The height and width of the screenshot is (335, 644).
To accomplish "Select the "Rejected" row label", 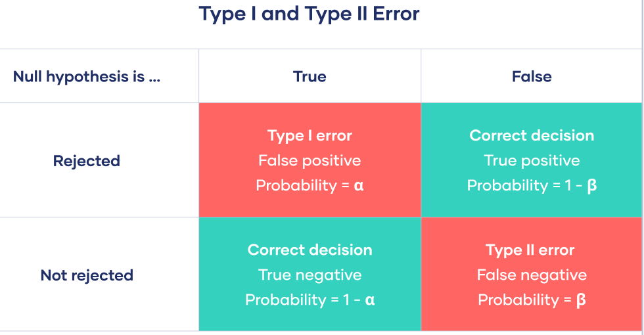I will click(x=86, y=161).
